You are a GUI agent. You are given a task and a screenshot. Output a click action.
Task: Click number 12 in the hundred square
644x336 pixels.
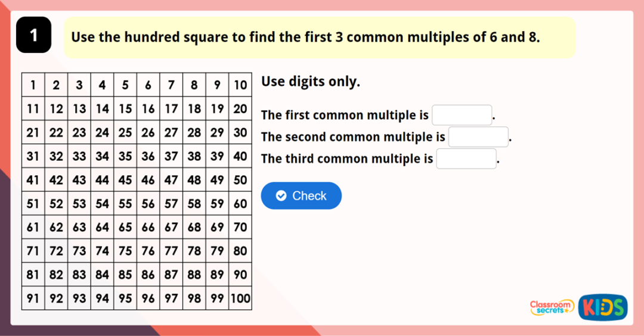click(x=56, y=109)
